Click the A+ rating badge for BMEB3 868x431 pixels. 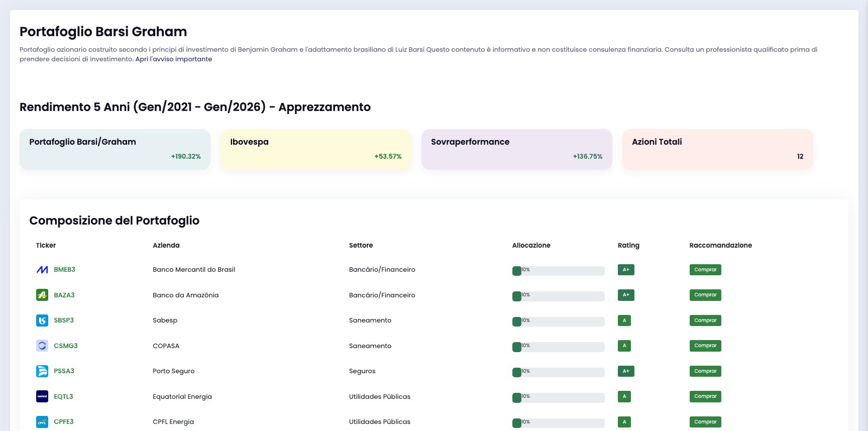point(626,270)
